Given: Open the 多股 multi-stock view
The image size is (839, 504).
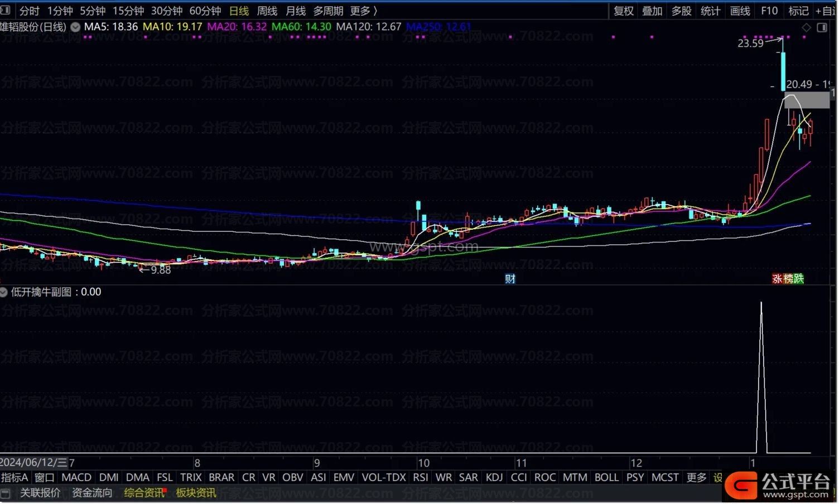Looking at the screenshot, I should pyautogui.click(x=681, y=11).
